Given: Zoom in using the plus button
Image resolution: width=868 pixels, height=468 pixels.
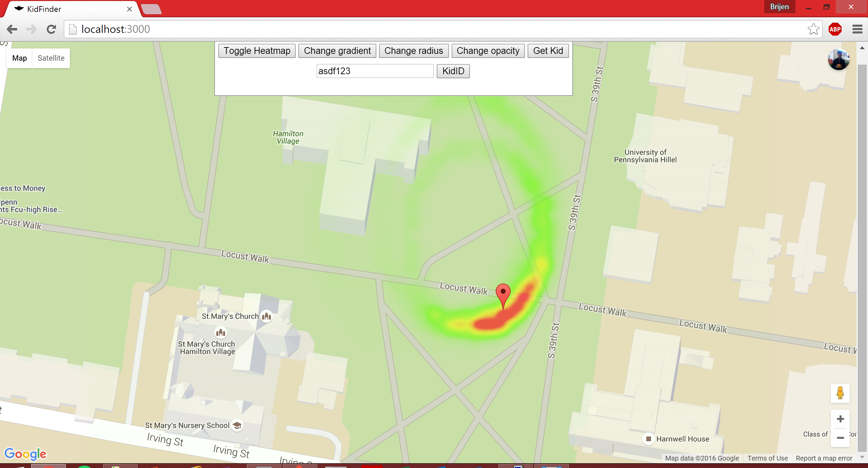Looking at the screenshot, I should coord(840,419).
